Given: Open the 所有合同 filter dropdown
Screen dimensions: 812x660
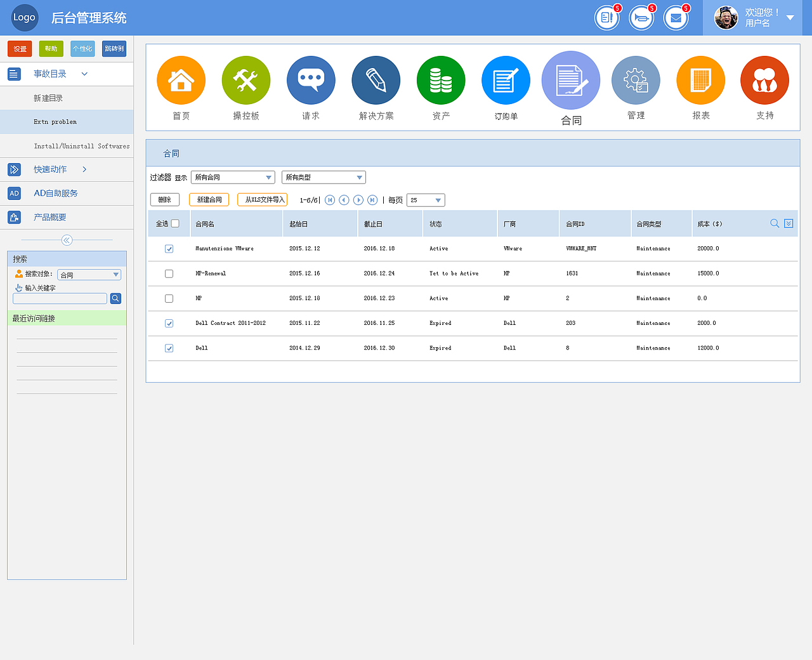Looking at the screenshot, I should [x=233, y=178].
